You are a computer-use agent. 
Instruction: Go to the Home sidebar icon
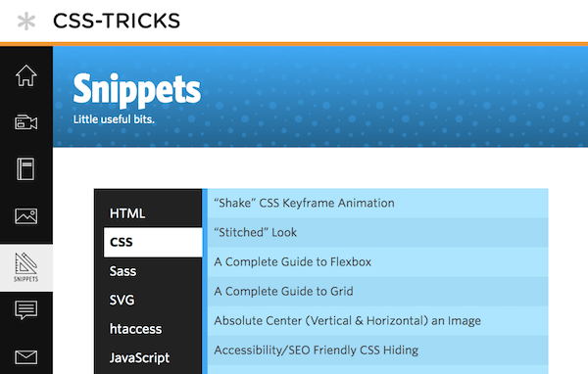[x=26, y=75]
